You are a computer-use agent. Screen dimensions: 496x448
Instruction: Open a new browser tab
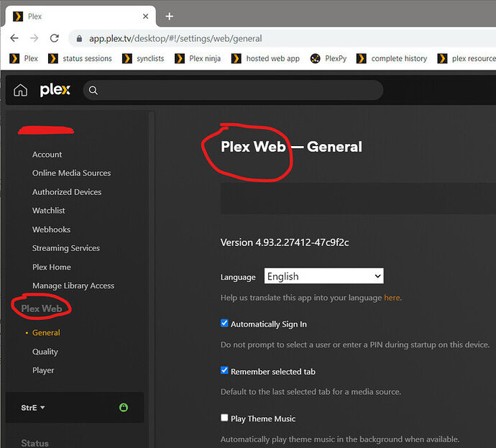[x=169, y=16]
